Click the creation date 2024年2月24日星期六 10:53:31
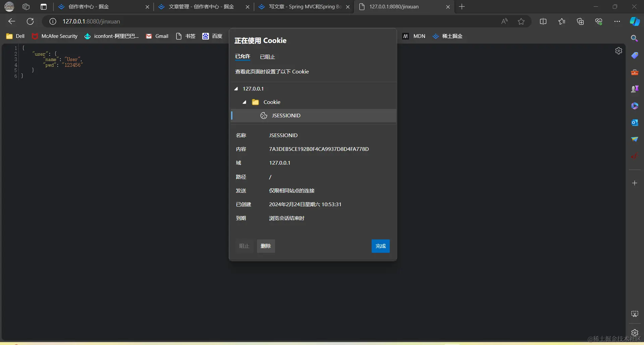 [x=305, y=205]
